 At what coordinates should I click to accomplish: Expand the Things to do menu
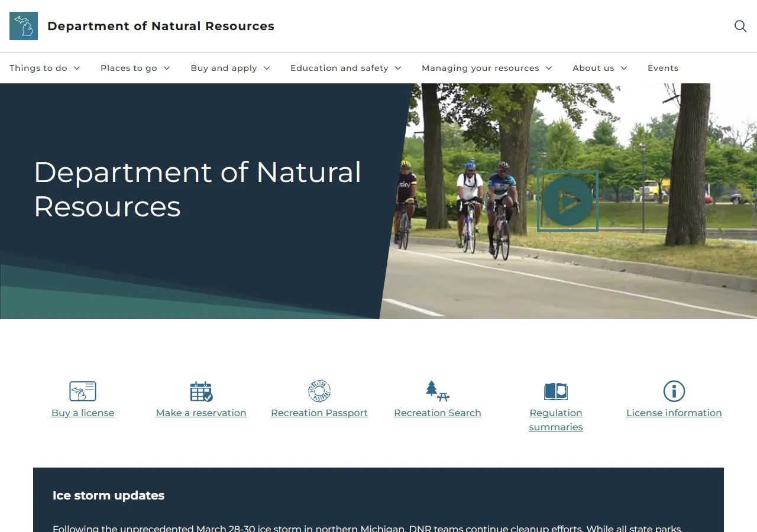(44, 68)
